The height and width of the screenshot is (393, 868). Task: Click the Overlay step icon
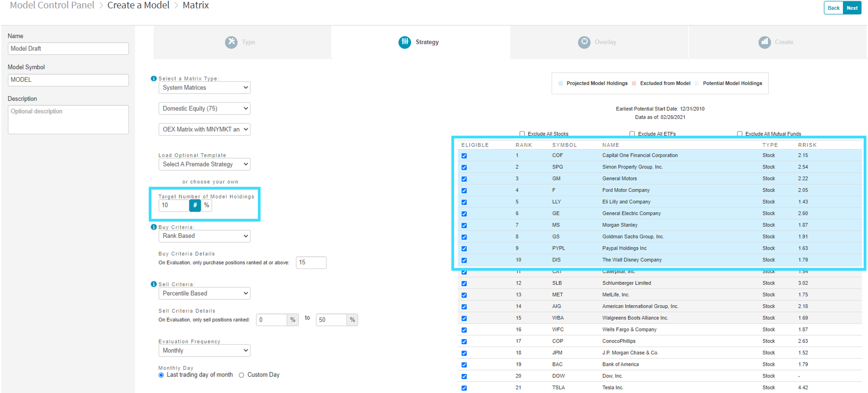tap(584, 42)
